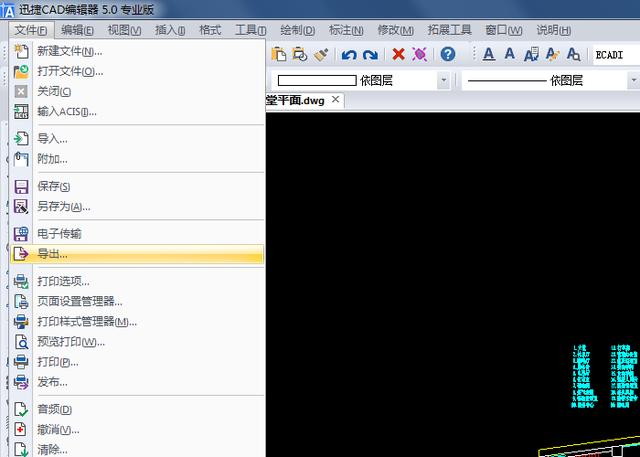Image resolution: width=640 pixels, height=457 pixels.
Task: Click the 打印选项 icon
Action: pos(21,281)
